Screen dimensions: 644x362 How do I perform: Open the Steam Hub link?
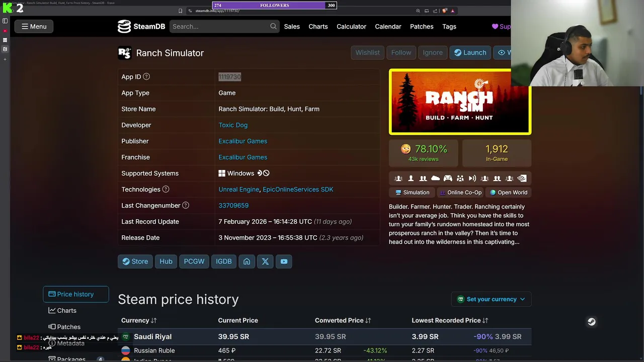click(x=166, y=261)
